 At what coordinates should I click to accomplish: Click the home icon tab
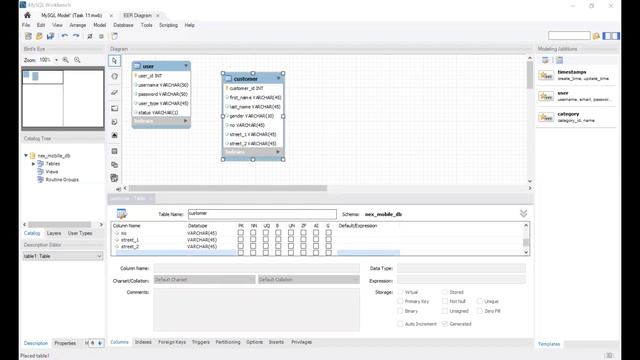pos(27,16)
